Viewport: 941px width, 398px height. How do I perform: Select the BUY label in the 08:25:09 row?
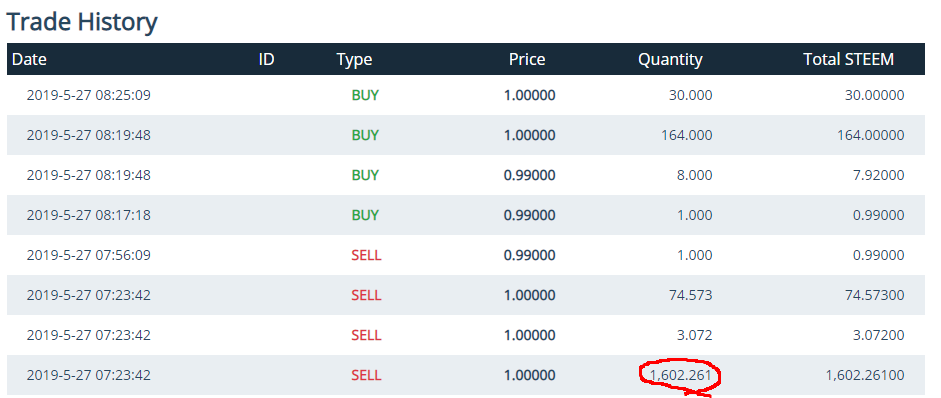click(365, 95)
